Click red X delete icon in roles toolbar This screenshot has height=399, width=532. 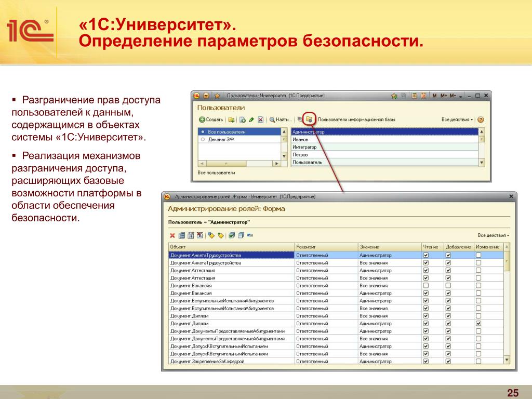(172, 235)
